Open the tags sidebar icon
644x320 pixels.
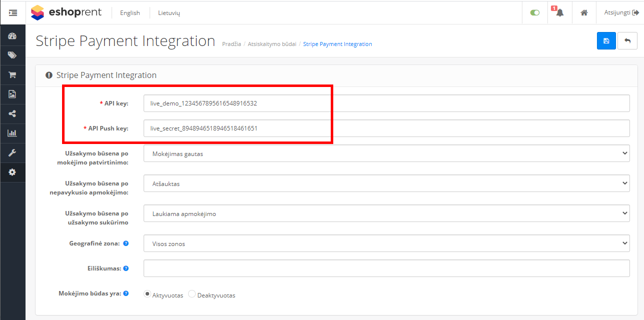point(13,55)
